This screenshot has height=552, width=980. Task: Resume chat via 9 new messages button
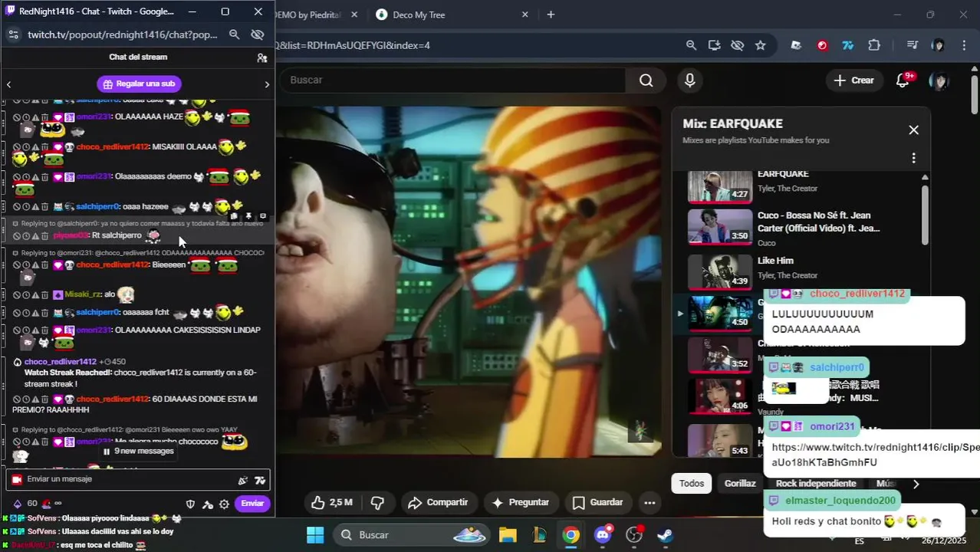(138, 452)
